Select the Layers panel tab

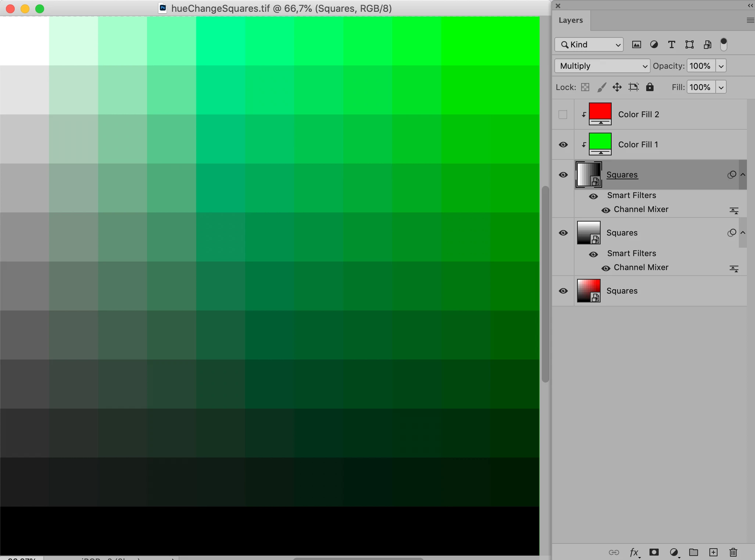(570, 20)
